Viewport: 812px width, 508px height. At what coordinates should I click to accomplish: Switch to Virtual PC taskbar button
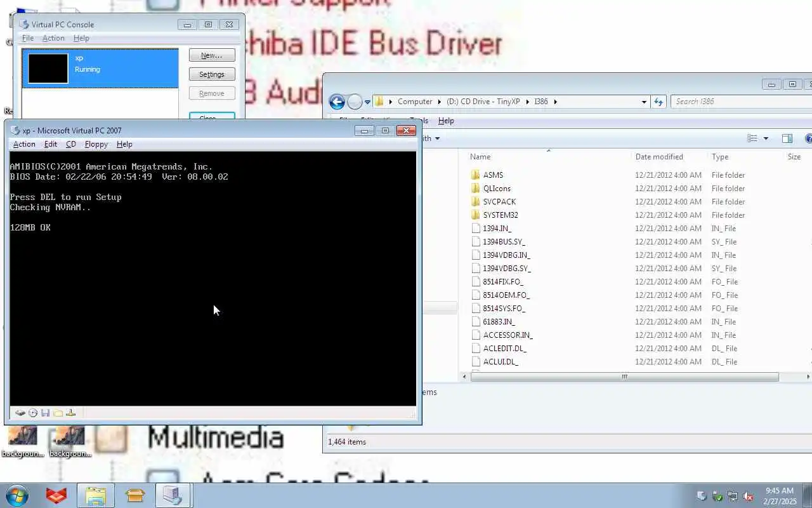[173, 495]
